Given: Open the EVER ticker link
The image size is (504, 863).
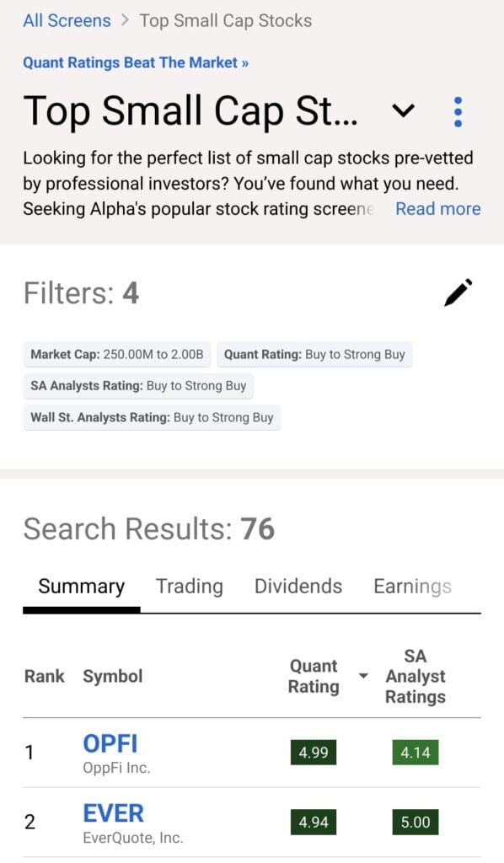Looking at the screenshot, I should [113, 812].
